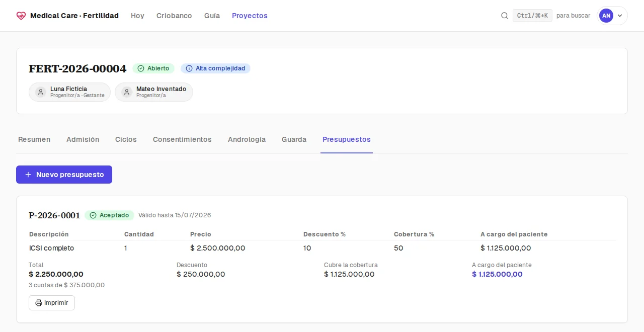Click the check icon in Aceptado badge
Viewport: 644px width, 332px height.
coord(93,215)
